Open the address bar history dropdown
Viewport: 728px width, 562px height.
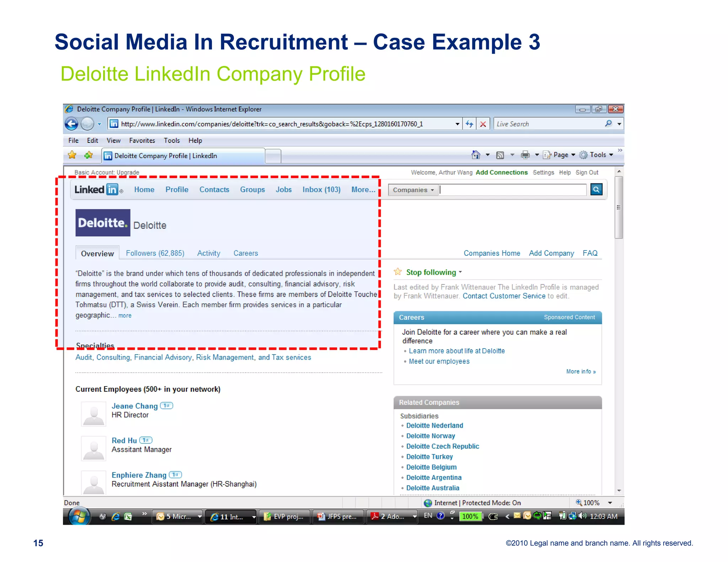point(457,124)
